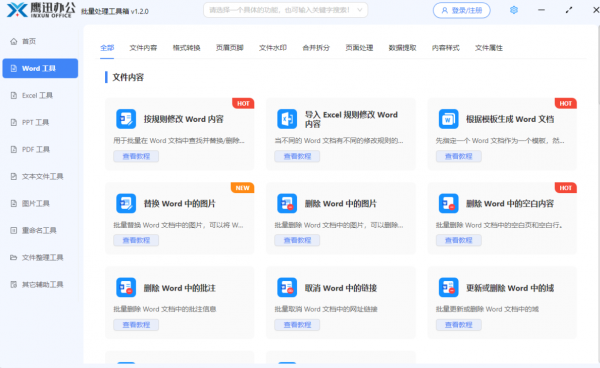600x368 pixels.
Task: Click the 鹰迅办公 logo in the title bar
Action: [x=41, y=10]
